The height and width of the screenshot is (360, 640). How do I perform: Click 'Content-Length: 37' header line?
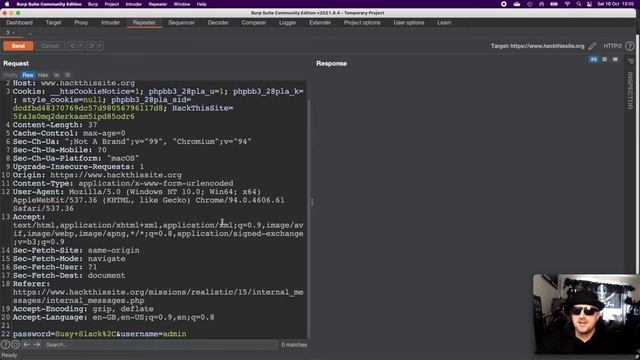pyautogui.click(x=55, y=125)
